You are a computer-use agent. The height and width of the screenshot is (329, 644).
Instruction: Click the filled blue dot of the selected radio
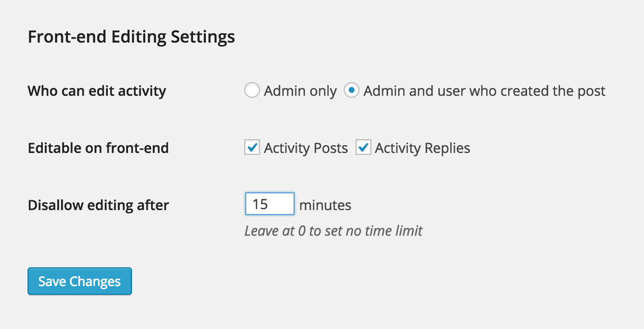[352, 91]
